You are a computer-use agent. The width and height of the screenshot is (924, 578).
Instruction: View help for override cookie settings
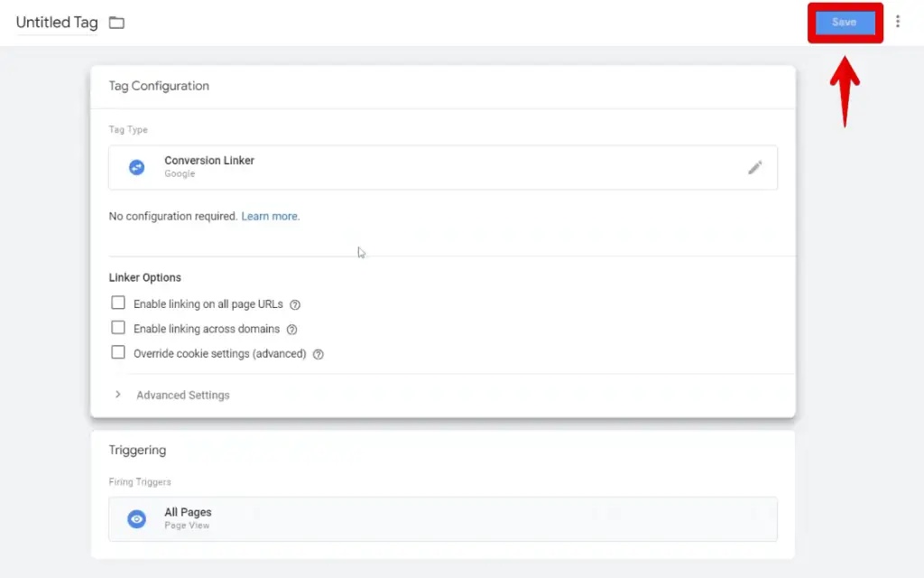(318, 354)
